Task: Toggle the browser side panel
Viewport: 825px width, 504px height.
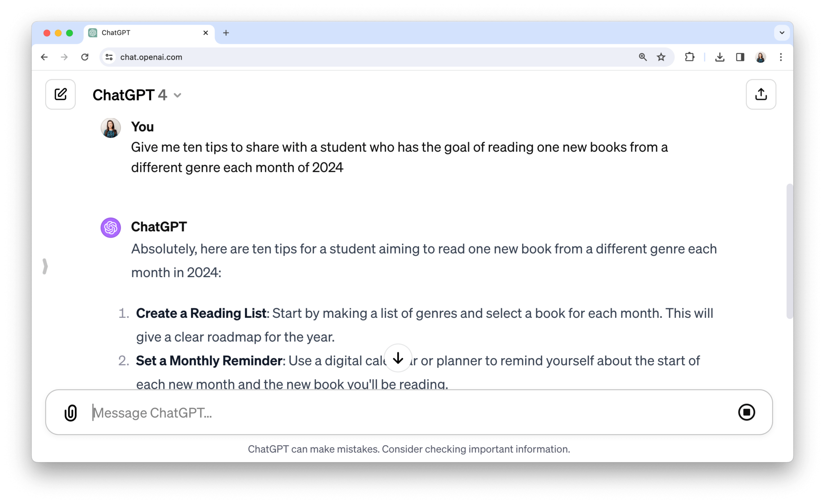Action: [x=740, y=57]
